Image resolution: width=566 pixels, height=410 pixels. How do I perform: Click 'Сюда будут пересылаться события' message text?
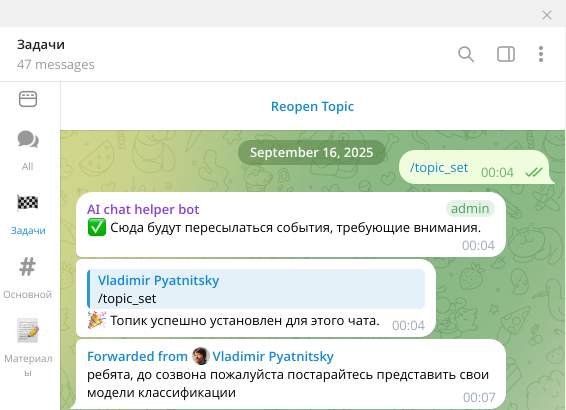pyautogui.click(x=221, y=228)
